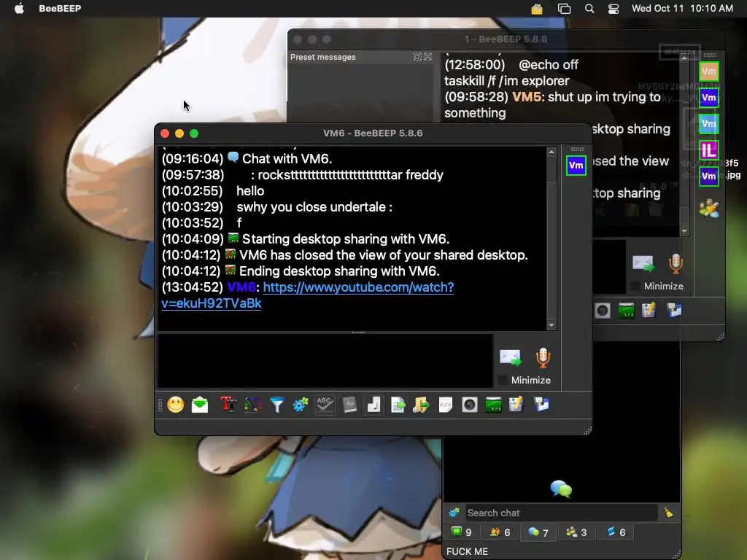Image resolution: width=747 pixels, height=560 pixels.
Task: Click the broom clear-search icon
Action: click(x=669, y=513)
